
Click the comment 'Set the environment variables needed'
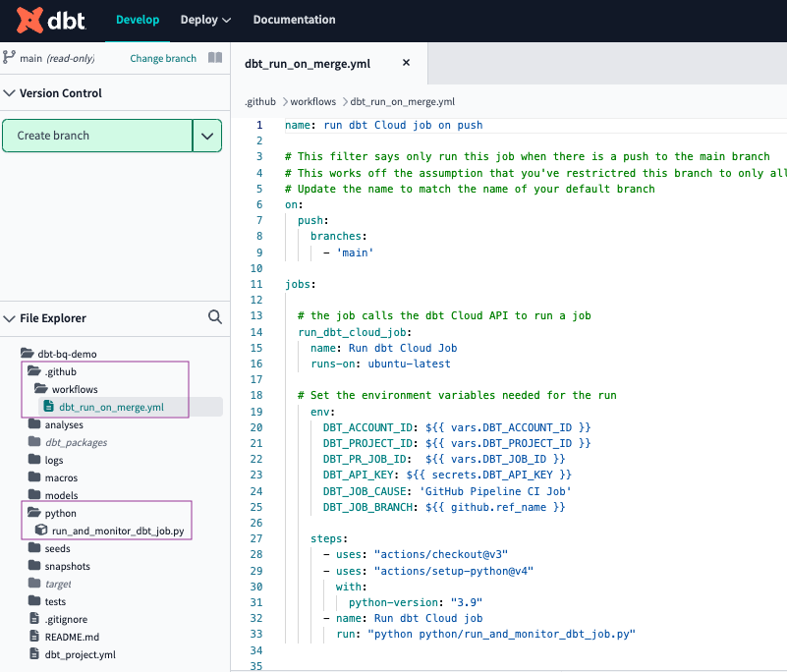(x=457, y=396)
